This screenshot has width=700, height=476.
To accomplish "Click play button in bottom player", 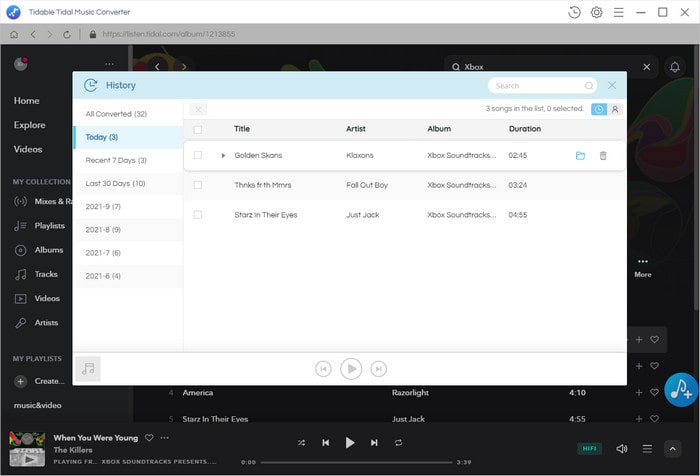I will point(350,443).
